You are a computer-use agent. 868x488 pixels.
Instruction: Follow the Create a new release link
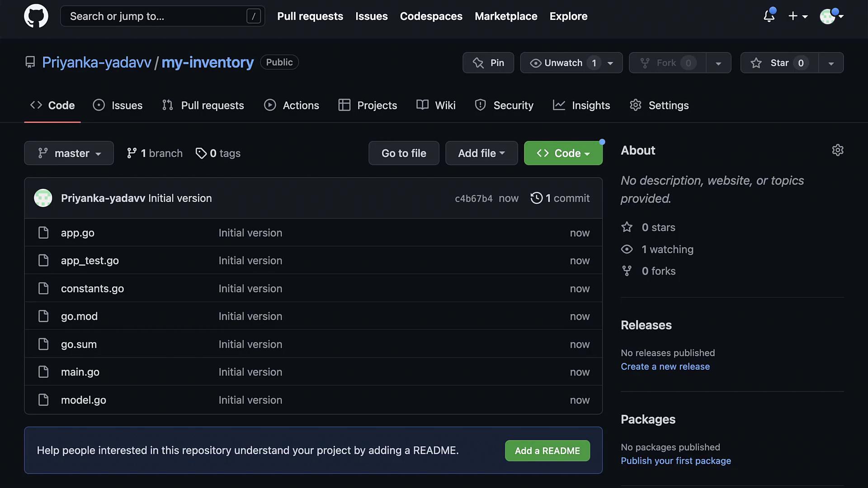(x=665, y=366)
